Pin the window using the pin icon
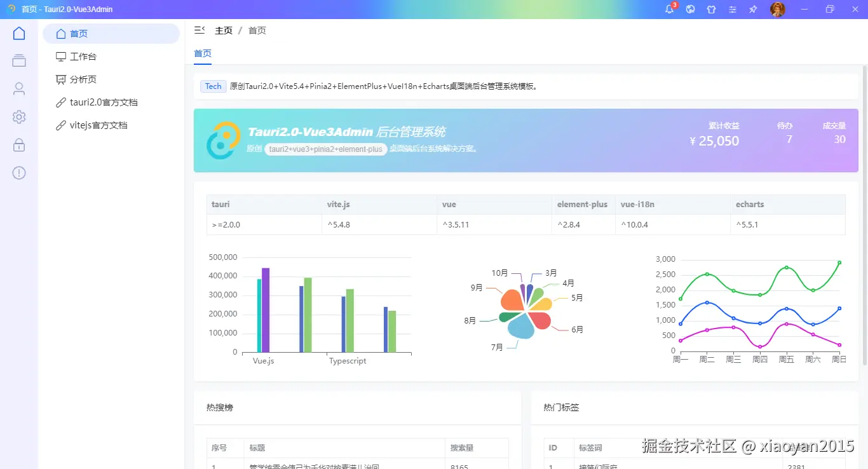This screenshot has height=469, width=868. click(753, 10)
